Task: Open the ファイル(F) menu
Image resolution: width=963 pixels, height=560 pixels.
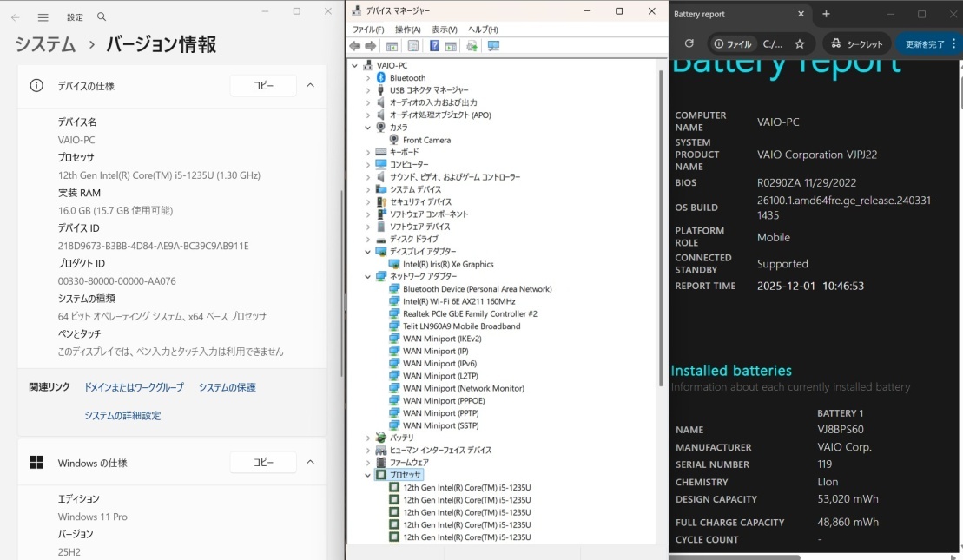Action: coord(368,30)
